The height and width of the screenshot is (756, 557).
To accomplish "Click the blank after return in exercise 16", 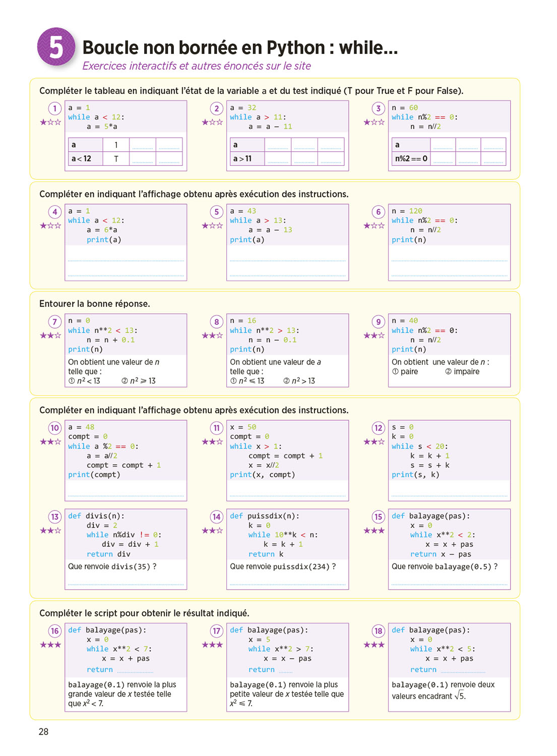I will click(135, 670).
